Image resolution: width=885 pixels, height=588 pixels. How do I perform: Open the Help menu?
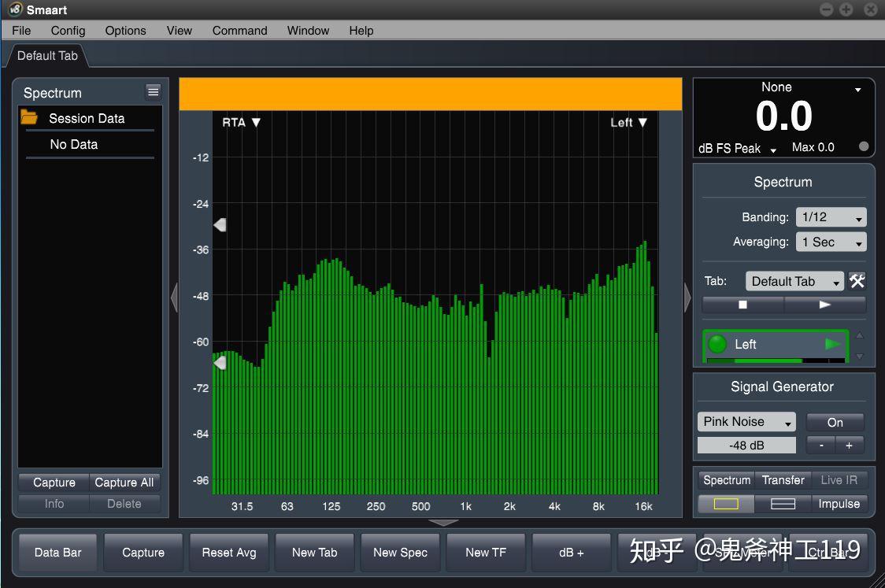coord(361,31)
